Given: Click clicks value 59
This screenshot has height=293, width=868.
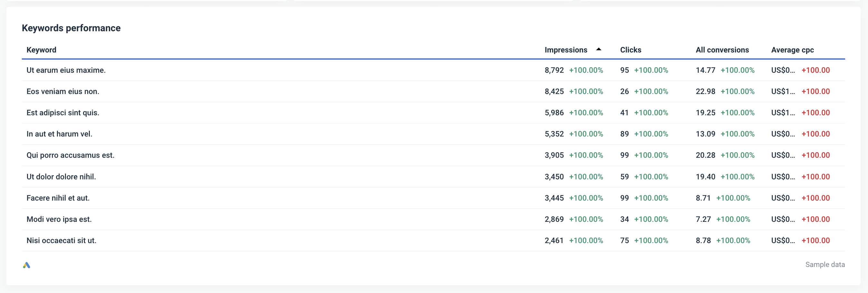Looking at the screenshot, I should click(x=624, y=177).
